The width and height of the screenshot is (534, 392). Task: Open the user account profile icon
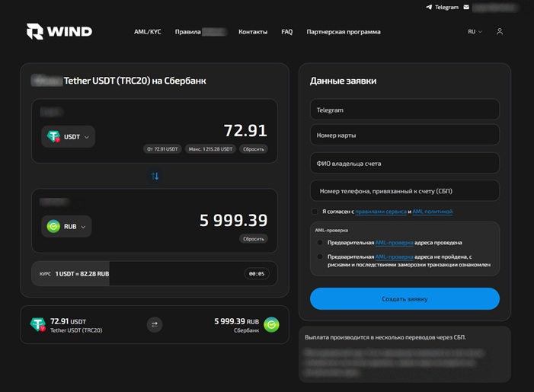click(x=500, y=32)
